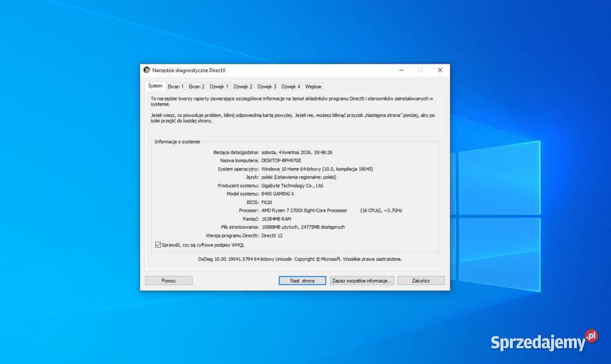Switch to the System tab
The image size is (611, 364).
click(x=155, y=86)
